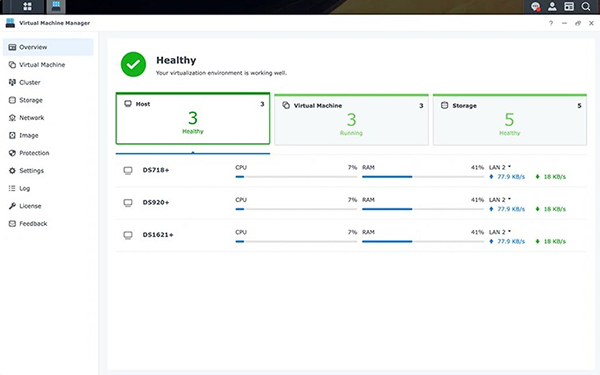Open the Network sidebar section
Screen dimensions: 600x375
tap(48, 117)
